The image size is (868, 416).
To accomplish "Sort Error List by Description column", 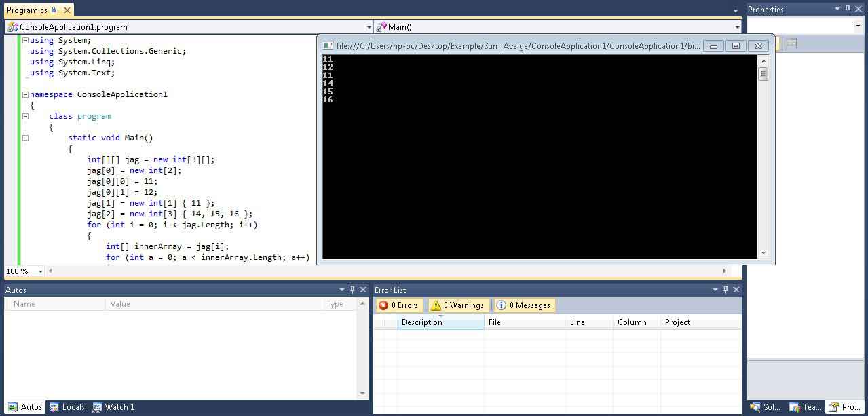I will (440, 322).
